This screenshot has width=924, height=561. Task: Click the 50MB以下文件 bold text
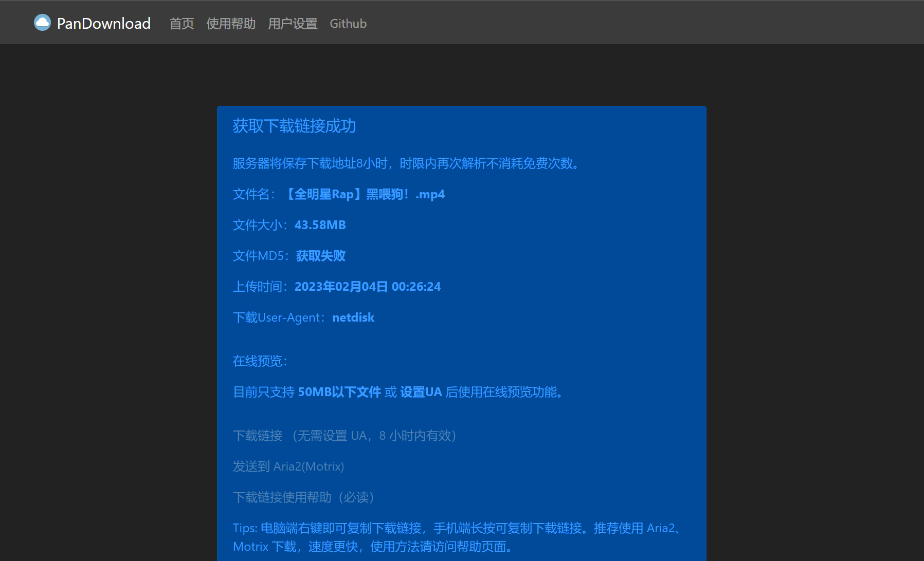tap(340, 391)
